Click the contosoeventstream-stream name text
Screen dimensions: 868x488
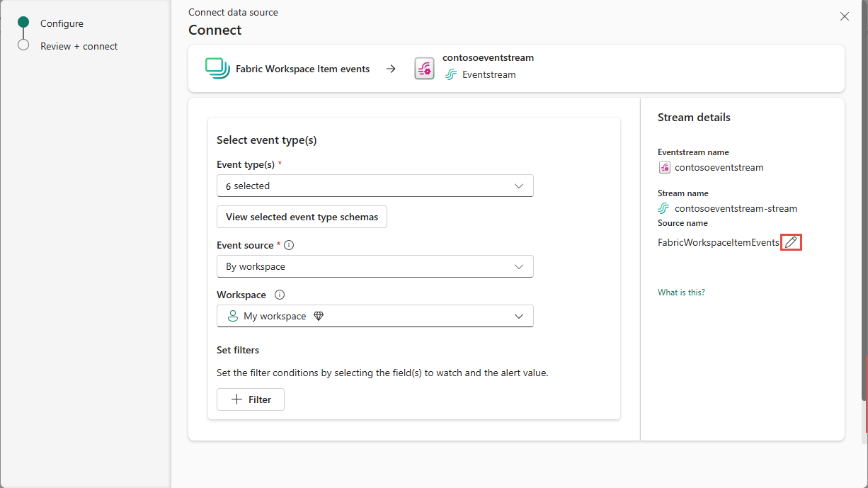click(736, 208)
